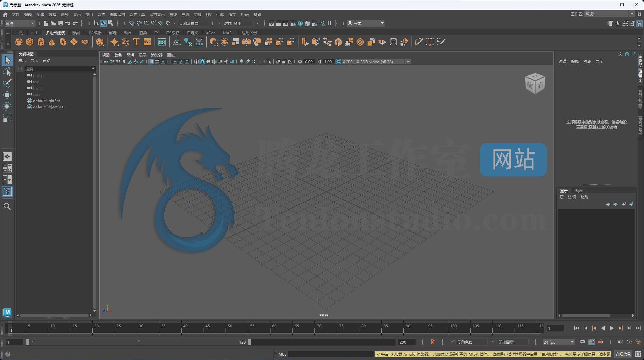The image size is (644, 360).
Task: Create a polygon cylinder from the shelf
Action: point(41,42)
